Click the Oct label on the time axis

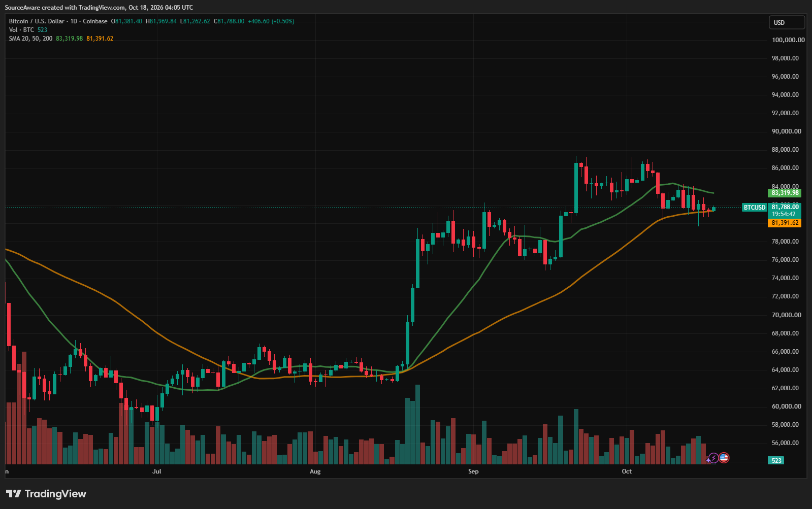coord(627,471)
